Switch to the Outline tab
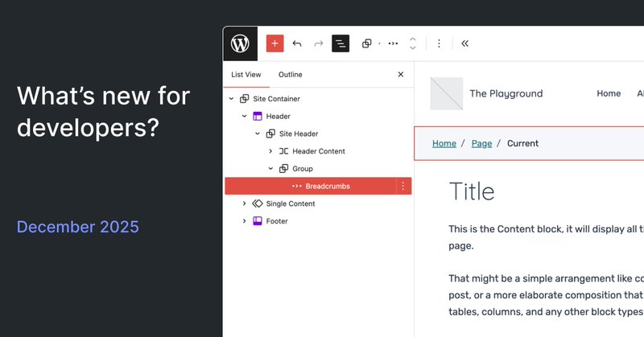The height and width of the screenshot is (337, 644). (x=291, y=75)
